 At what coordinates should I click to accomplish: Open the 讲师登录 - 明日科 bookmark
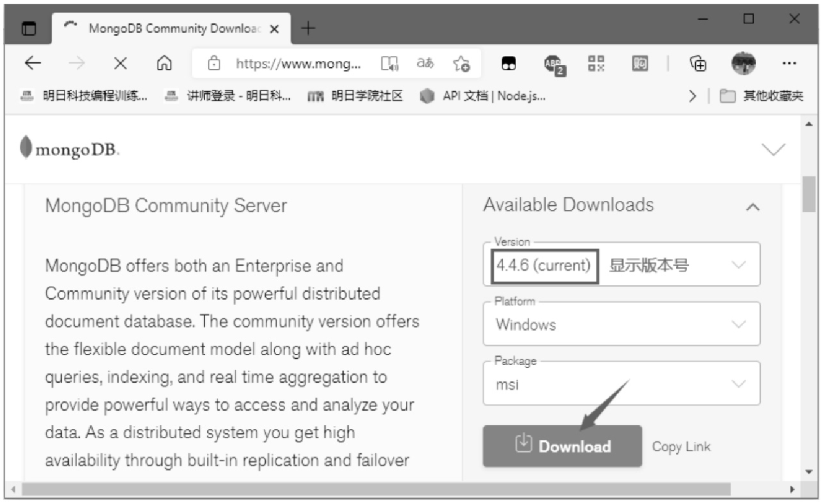(228, 96)
